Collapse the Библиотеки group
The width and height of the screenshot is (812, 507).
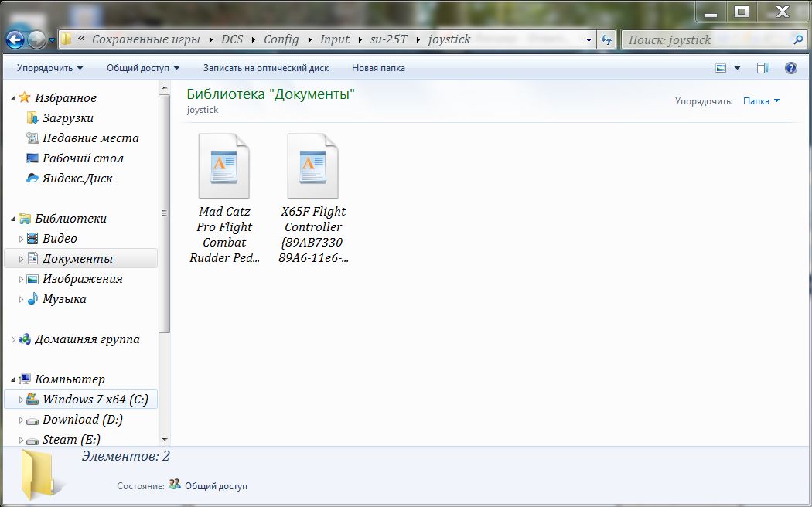point(13,219)
